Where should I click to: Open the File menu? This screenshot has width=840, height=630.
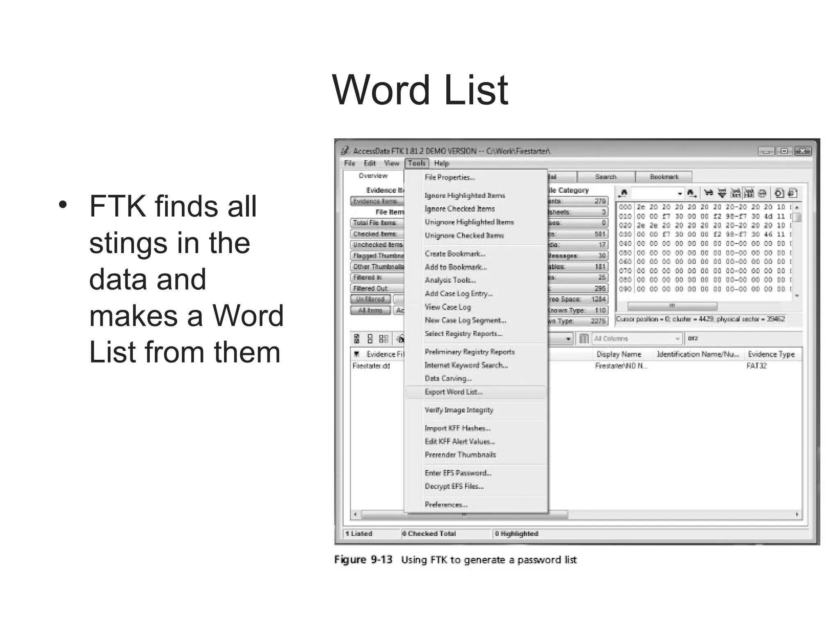349,163
